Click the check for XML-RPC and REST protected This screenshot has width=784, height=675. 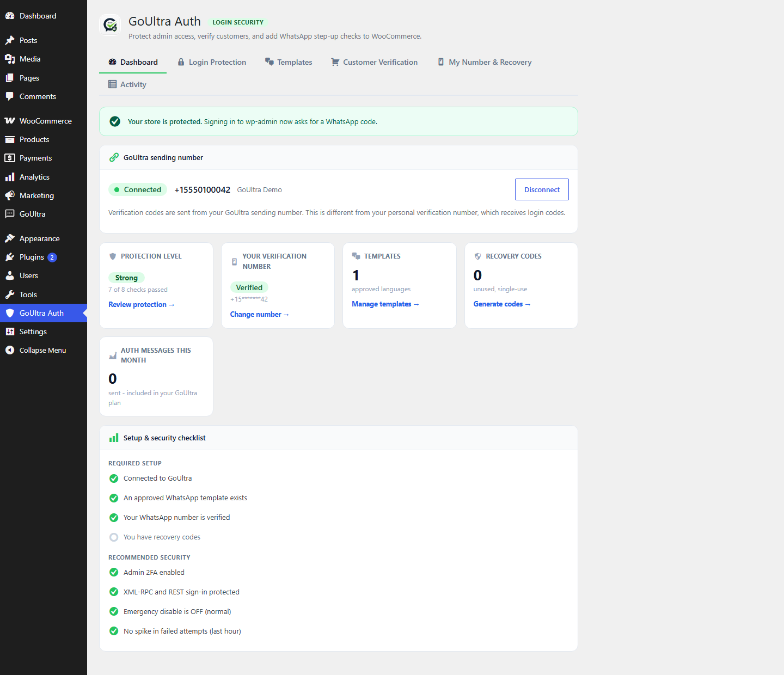(x=114, y=592)
